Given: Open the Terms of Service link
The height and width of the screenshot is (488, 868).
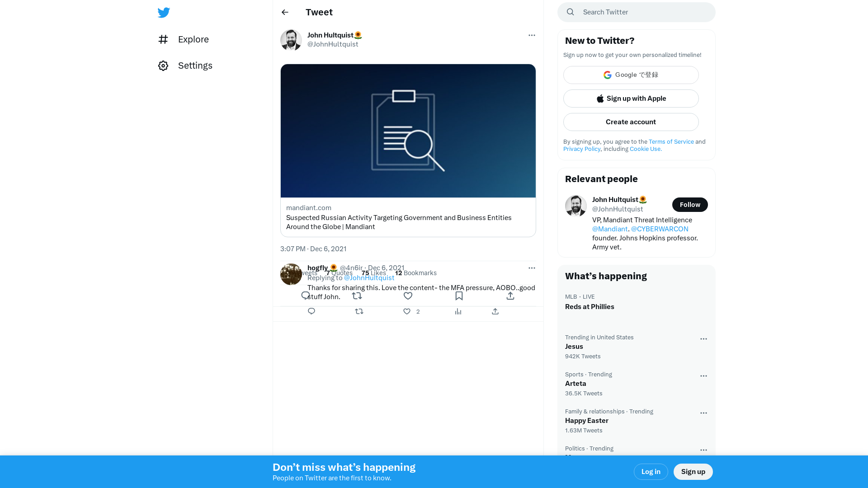Looking at the screenshot, I should (671, 142).
